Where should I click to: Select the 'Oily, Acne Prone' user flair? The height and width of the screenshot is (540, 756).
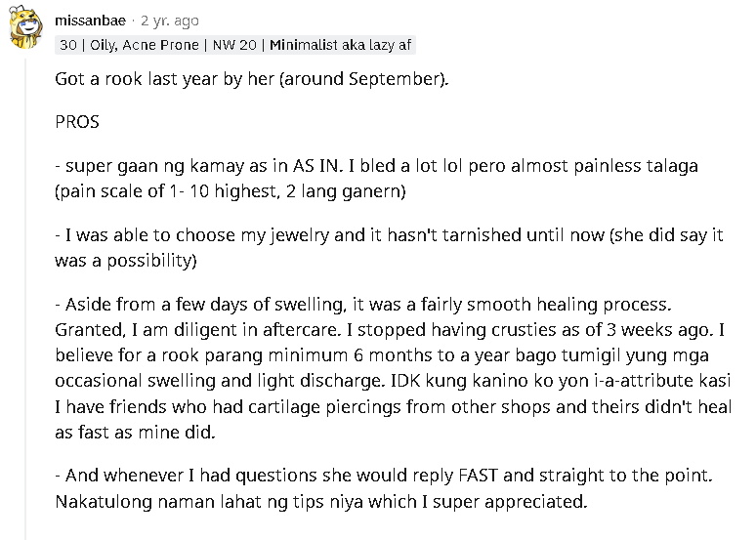point(145,45)
